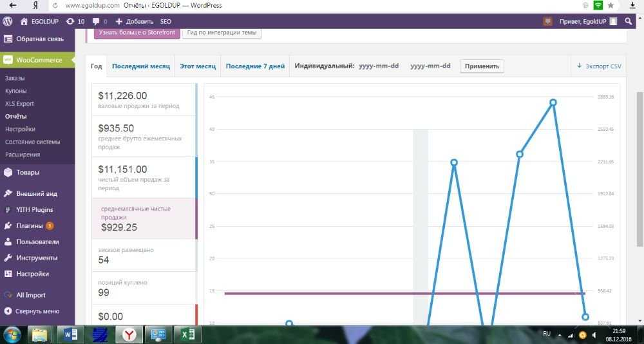
Task: Click the admin bar search magnifier
Action: click(629, 21)
